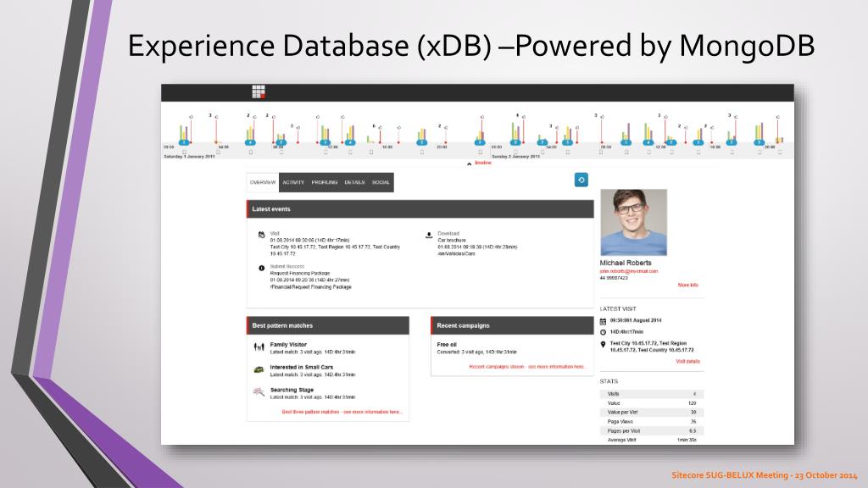Open the Profiling tab
868x488 pixels.
(x=325, y=183)
